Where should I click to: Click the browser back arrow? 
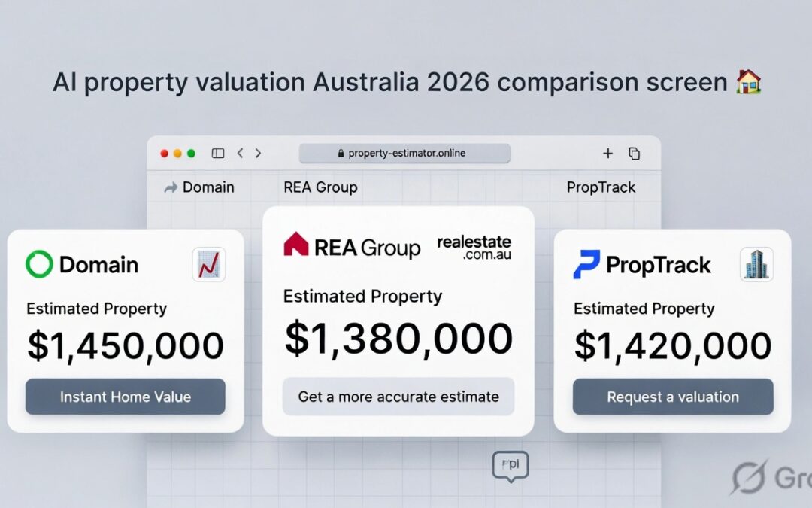[x=240, y=153]
